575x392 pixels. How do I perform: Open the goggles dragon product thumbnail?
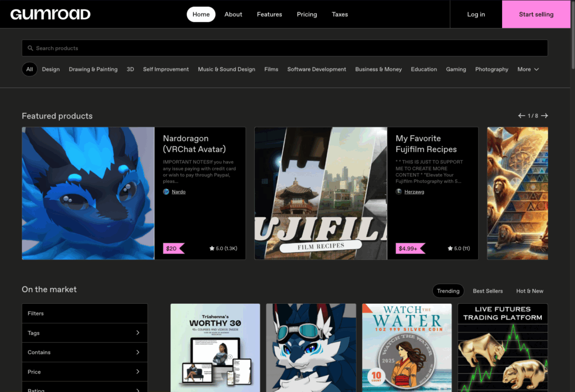pos(311,348)
